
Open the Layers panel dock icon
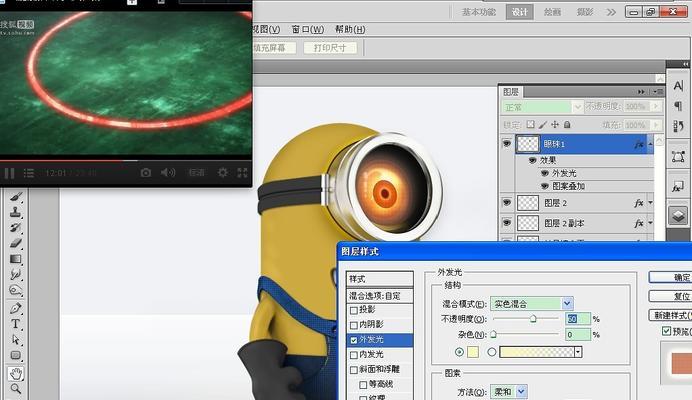pos(678,216)
